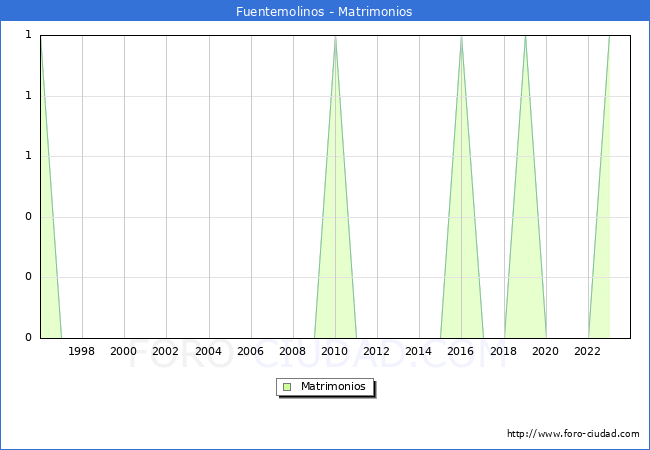
Task: Click the 2012 x-axis label
Action: click(x=377, y=351)
